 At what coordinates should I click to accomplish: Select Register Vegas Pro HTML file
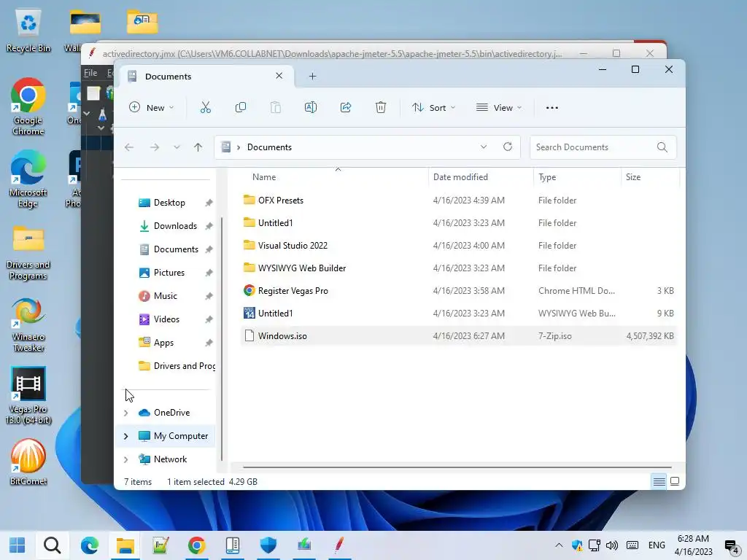458,291
